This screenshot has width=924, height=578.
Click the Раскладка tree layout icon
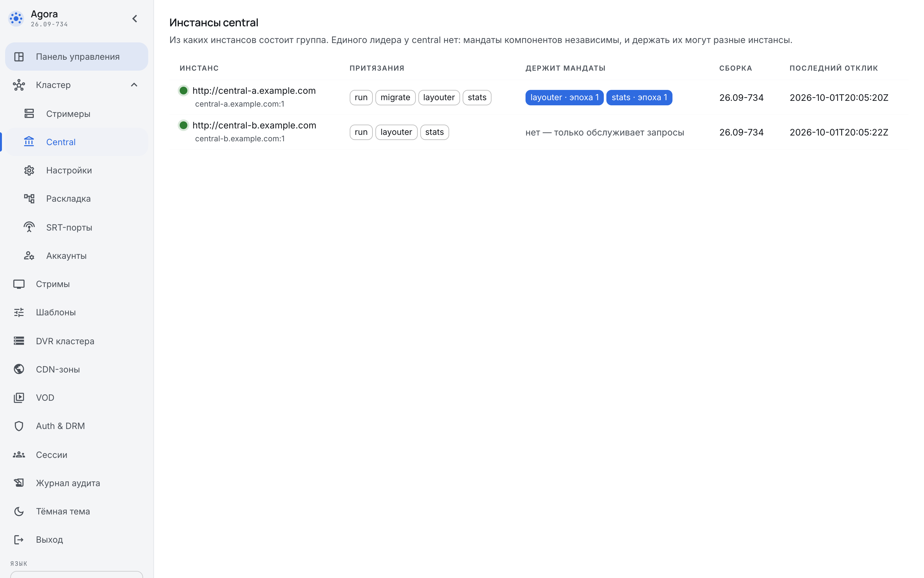tap(29, 198)
